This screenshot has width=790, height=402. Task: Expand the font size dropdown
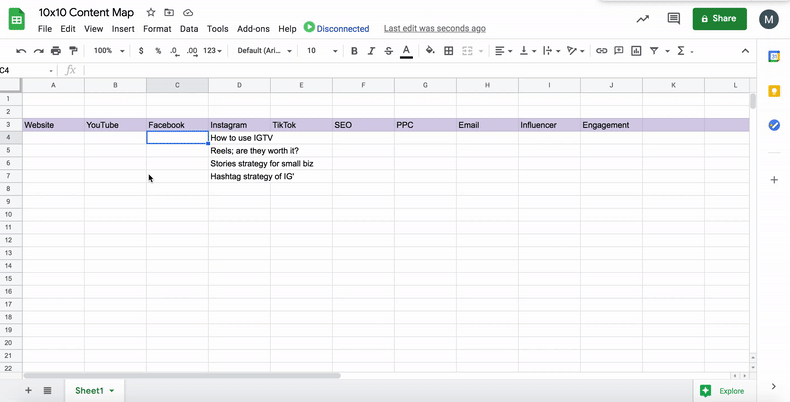pos(322,51)
